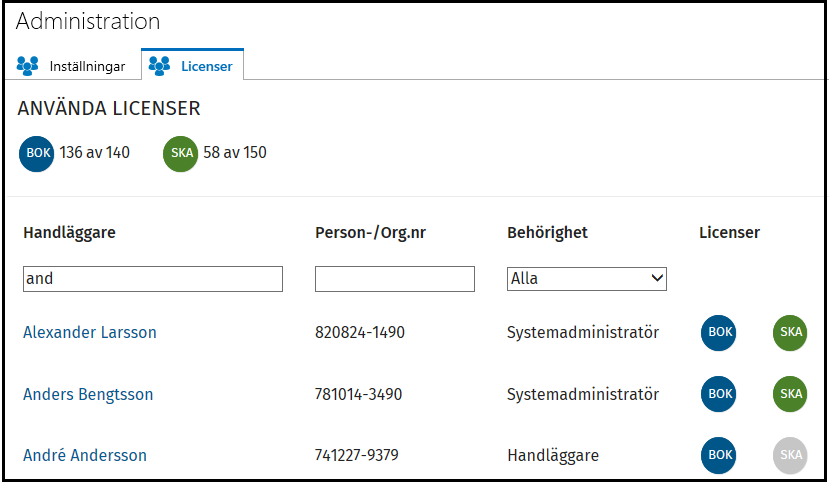
Task: Click the Administration page title
Action: (x=88, y=22)
